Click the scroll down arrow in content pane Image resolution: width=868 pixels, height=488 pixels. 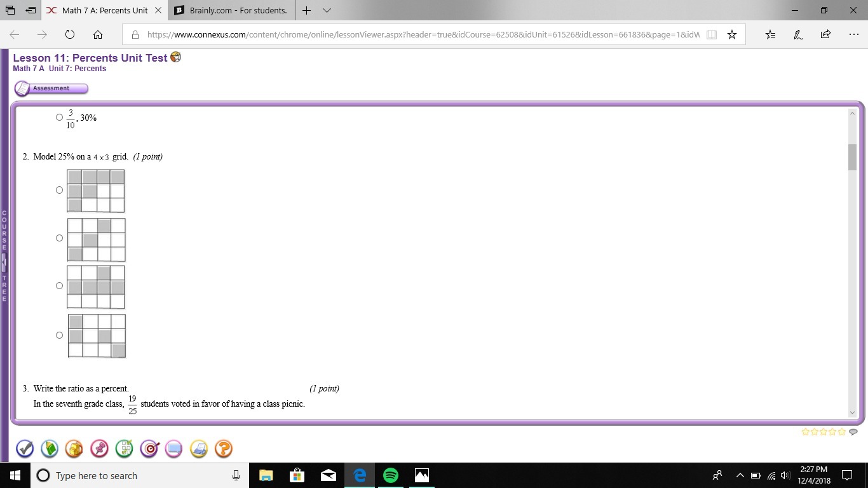coord(852,412)
